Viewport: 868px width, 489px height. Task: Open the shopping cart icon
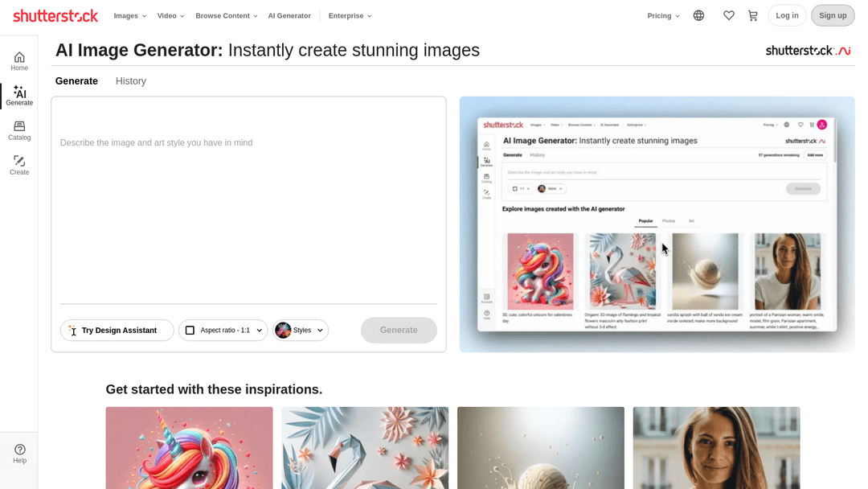pyautogui.click(x=753, y=15)
